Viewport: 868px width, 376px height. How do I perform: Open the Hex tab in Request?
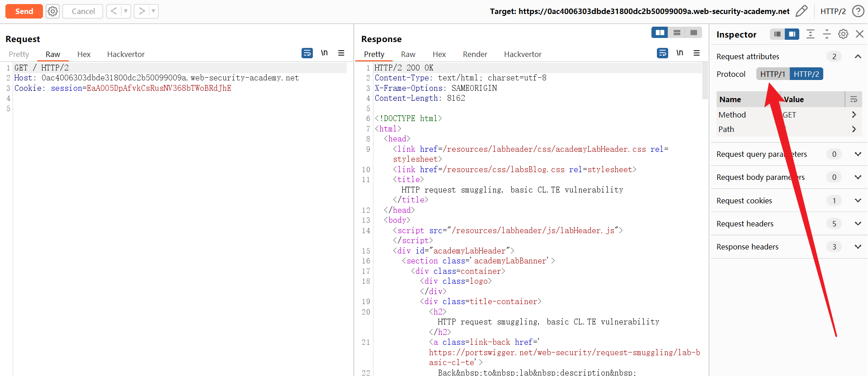pos(84,54)
